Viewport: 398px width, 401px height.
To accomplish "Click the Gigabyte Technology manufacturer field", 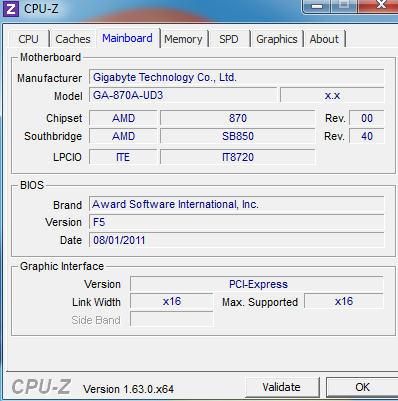I will pyautogui.click(x=237, y=77).
